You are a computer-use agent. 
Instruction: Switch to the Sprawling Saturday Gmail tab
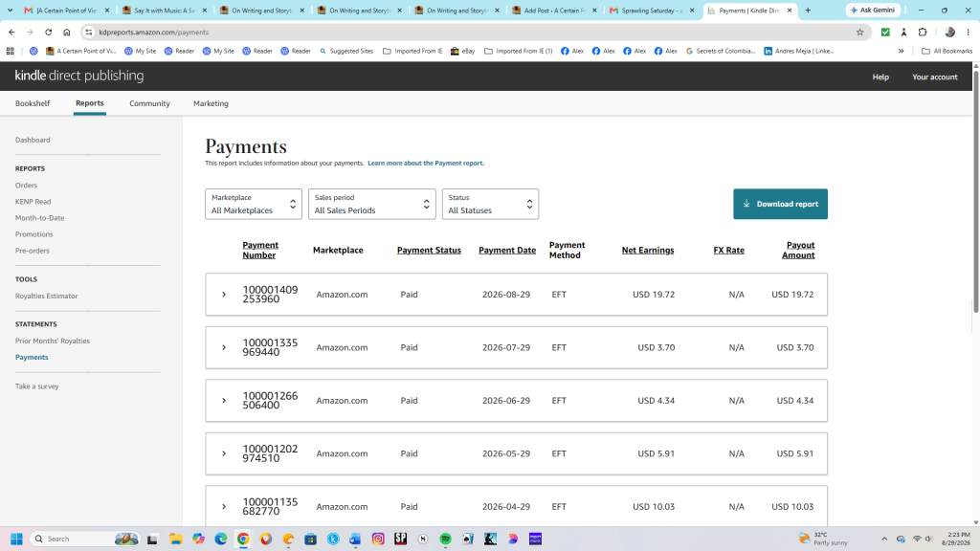pyautogui.click(x=652, y=10)
